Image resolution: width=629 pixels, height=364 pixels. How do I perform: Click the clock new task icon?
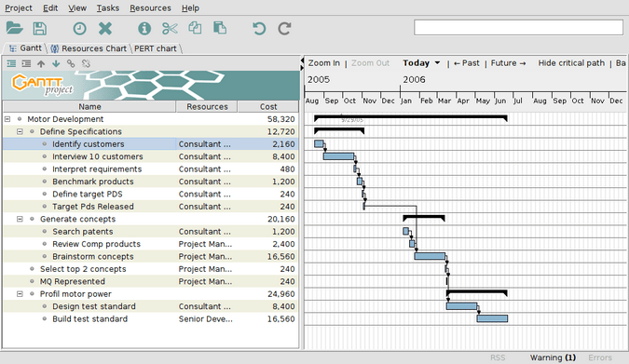click(79, 29)
